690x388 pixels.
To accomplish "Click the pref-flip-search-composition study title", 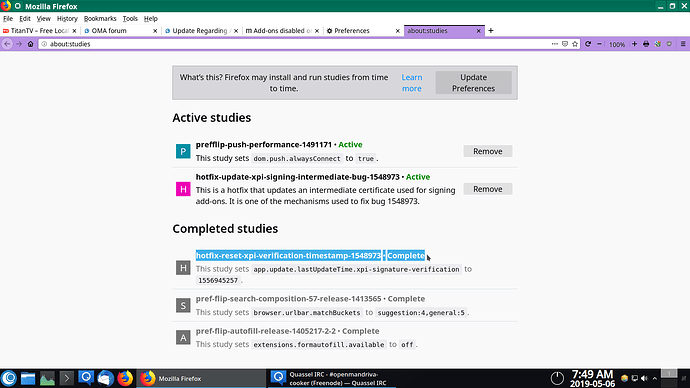I will tap(288, 299).
